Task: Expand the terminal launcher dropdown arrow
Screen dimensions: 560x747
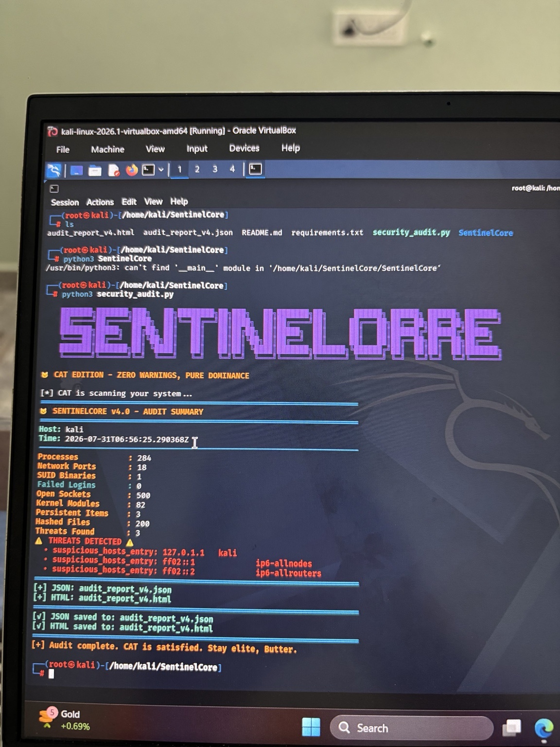Action: [161, 170]
